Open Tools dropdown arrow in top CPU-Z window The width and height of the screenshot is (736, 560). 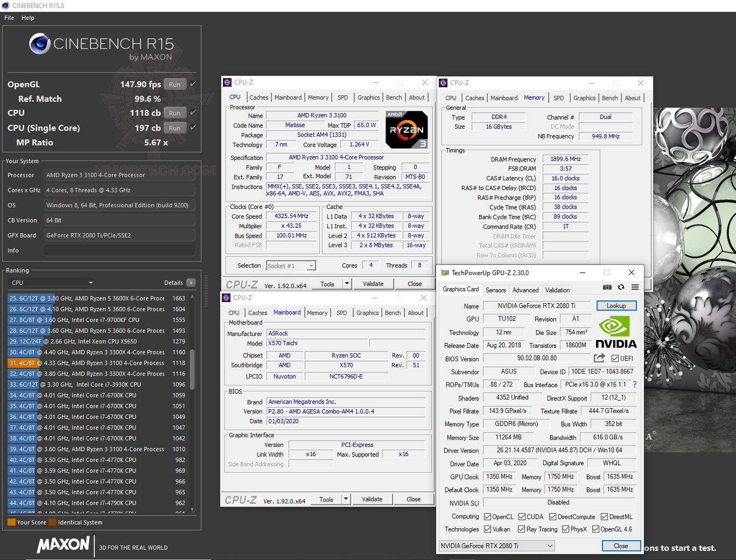[347, 284]
